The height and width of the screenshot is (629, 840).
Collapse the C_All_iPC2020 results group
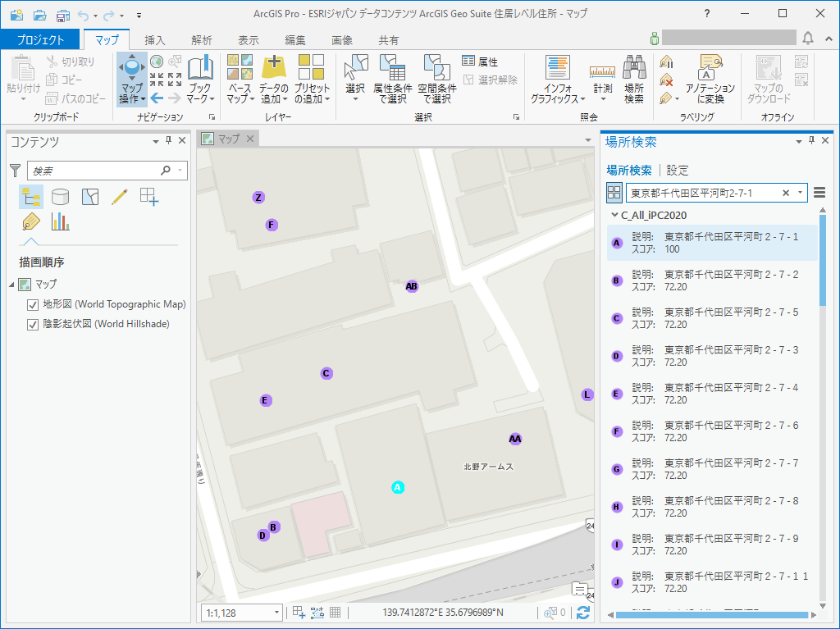click(x=614, y=216)
